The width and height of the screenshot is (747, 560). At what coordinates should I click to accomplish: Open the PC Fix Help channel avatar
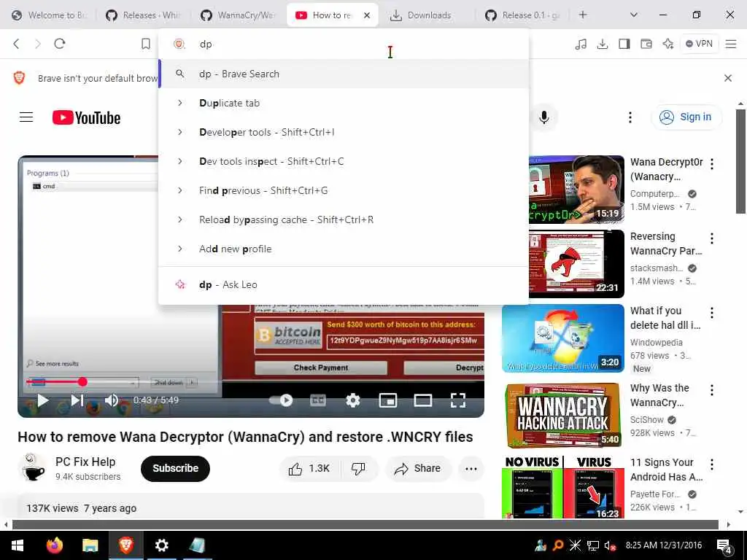click(x=33, y=467)
